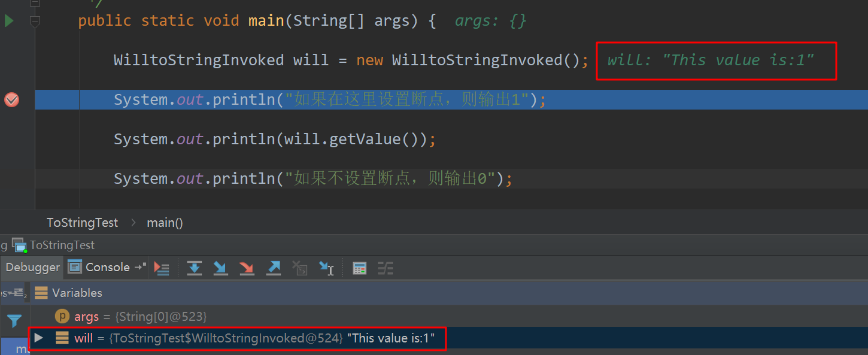Click the frames panel restore layout icon
Viewport: 868px width, 355px height.
(17, 293)
